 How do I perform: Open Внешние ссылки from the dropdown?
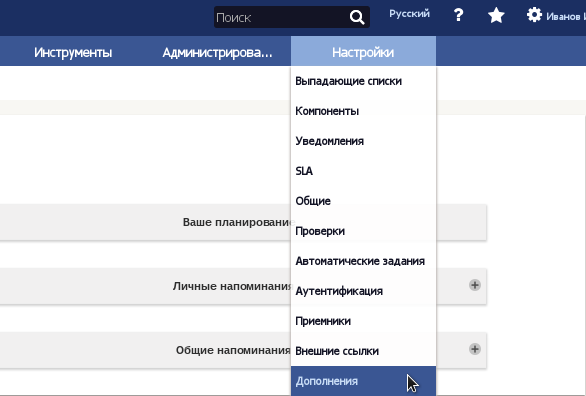click(337, 351)
